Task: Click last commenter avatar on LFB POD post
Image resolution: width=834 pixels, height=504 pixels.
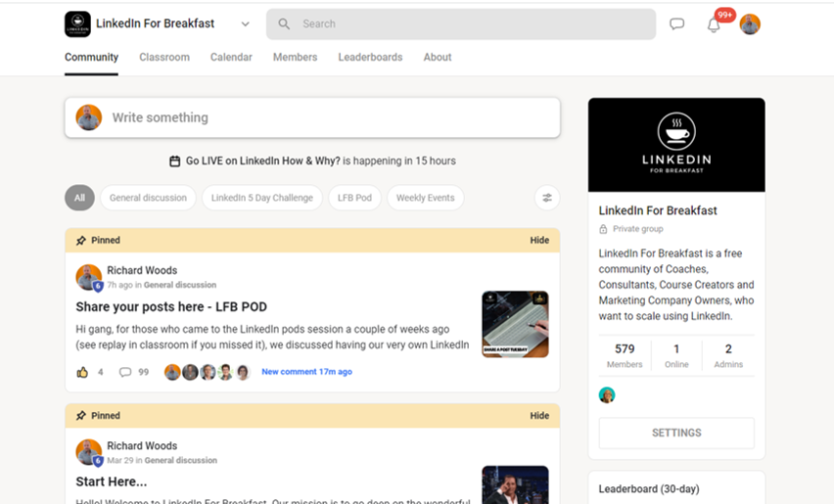Action: pyautogui.click(x=243, y=372)
